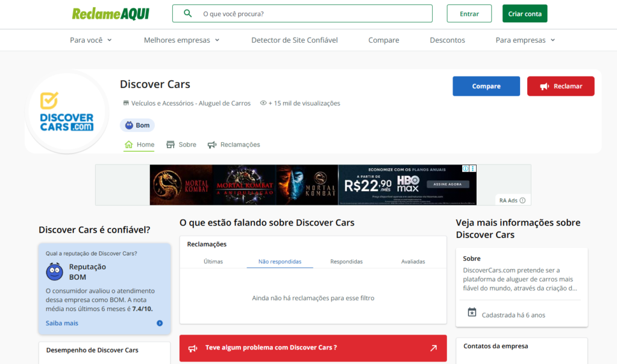Click the Saiba mais arrow circle icon

coord(160,323)
